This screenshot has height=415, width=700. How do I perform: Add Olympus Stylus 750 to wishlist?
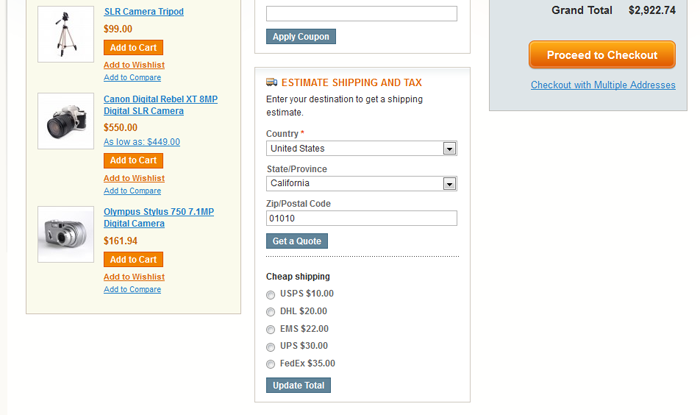(134, 277)
